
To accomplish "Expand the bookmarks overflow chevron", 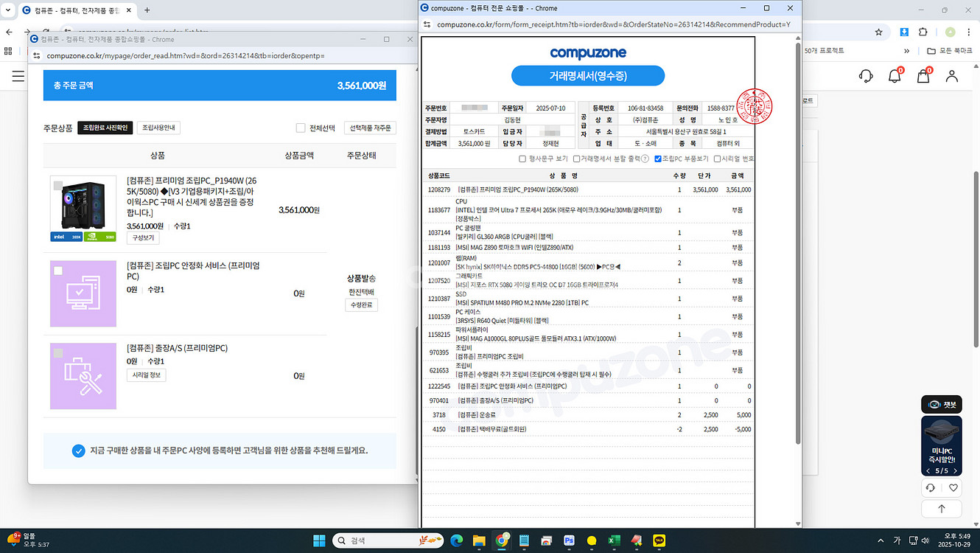I will point(906,51).
